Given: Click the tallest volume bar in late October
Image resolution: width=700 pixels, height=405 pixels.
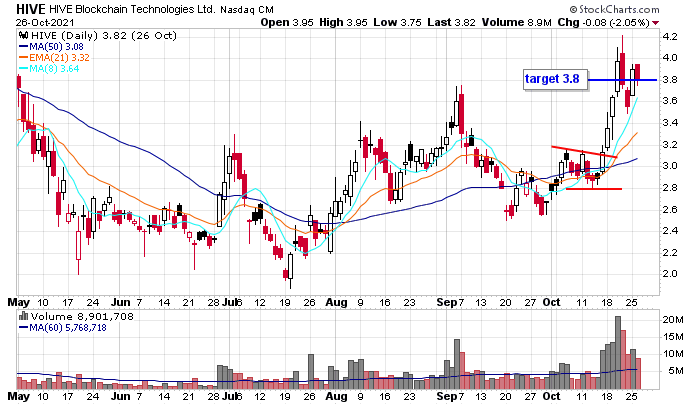Looking at the screenshot, I should pyautogui.click(x=618, y=353).
